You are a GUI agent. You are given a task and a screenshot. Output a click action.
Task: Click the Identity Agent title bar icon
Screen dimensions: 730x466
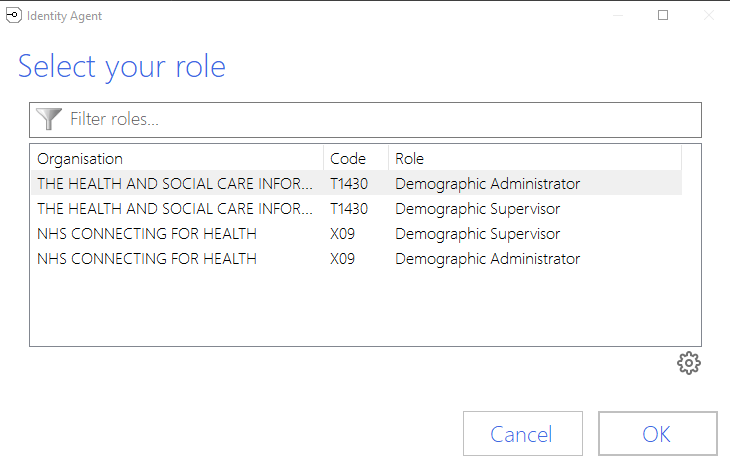click(x=14, y=15)
